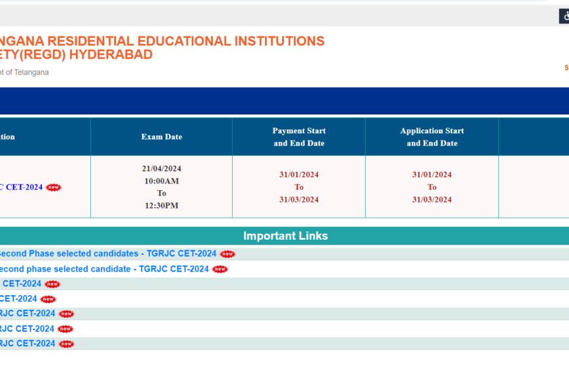Click new badge in third Important Links row
The width and height of the screenshot is (569, 392).
click(x=52, y=284)
